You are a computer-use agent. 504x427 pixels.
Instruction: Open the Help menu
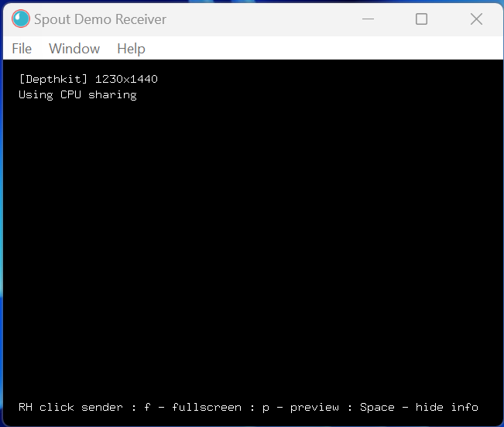(131, 49)
